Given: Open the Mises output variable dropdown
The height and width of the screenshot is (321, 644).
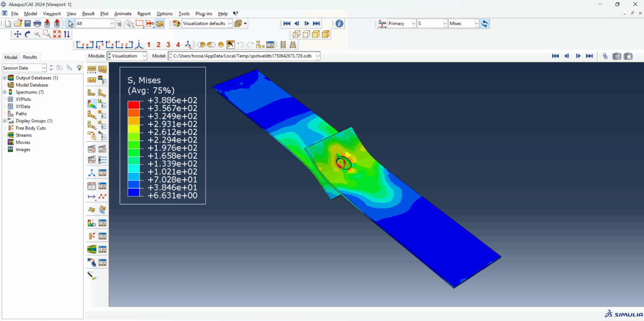Looking at the screenshot, I should pos(476,23).
